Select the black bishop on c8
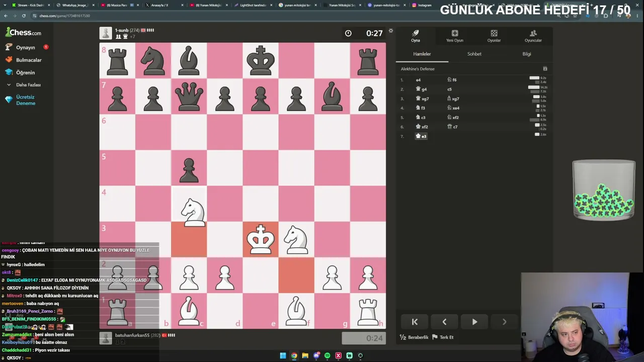This screenshot has width=644, height=362. click(189, 60)
